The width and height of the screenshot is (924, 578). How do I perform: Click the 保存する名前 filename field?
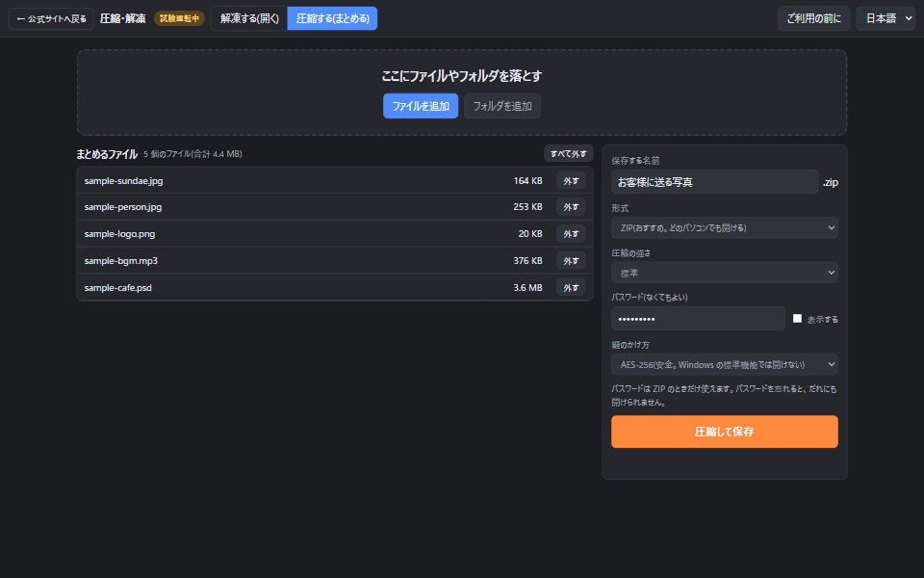point(715,182)
